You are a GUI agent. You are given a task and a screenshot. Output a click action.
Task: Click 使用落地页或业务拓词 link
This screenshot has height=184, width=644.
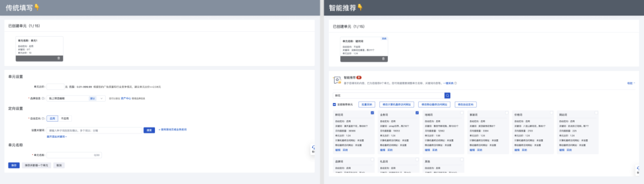coord(173,130)
